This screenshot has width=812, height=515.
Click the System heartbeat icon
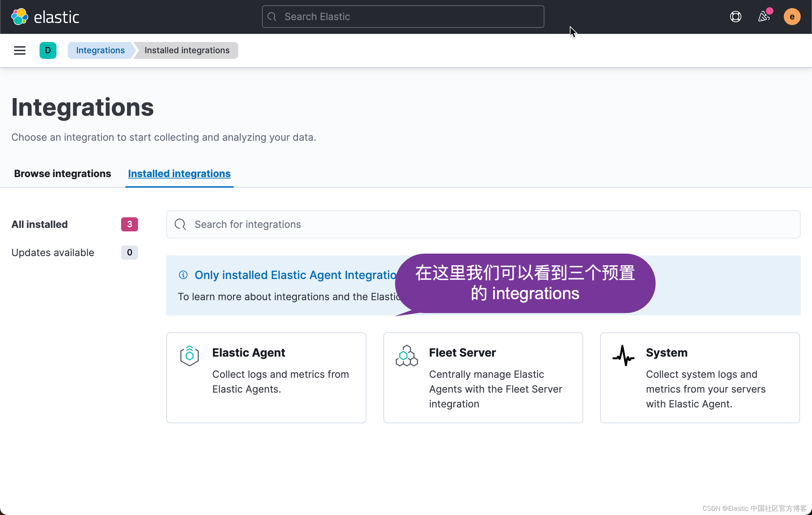(x=623, y=356)
